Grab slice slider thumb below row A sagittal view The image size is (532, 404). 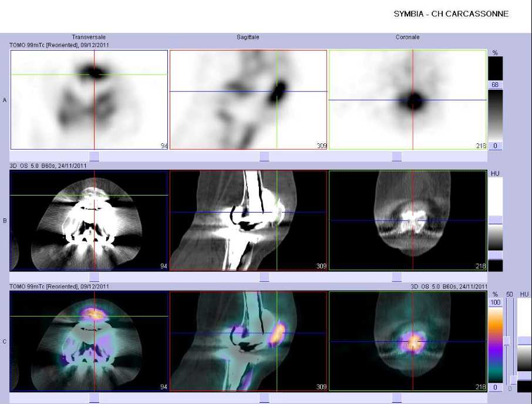pos(264,156)
